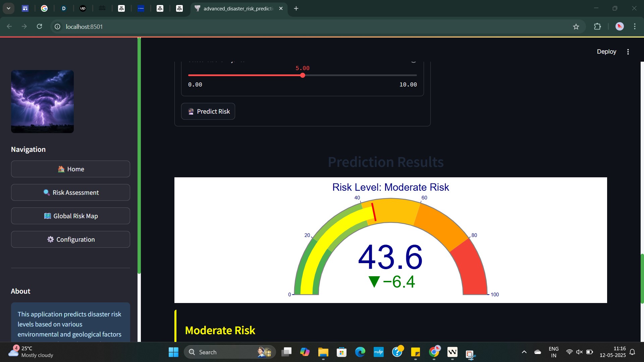Viewport: 644px width, 362px height.
Task: Launch Microsoft Edge from taskbar
Action: 360,352
